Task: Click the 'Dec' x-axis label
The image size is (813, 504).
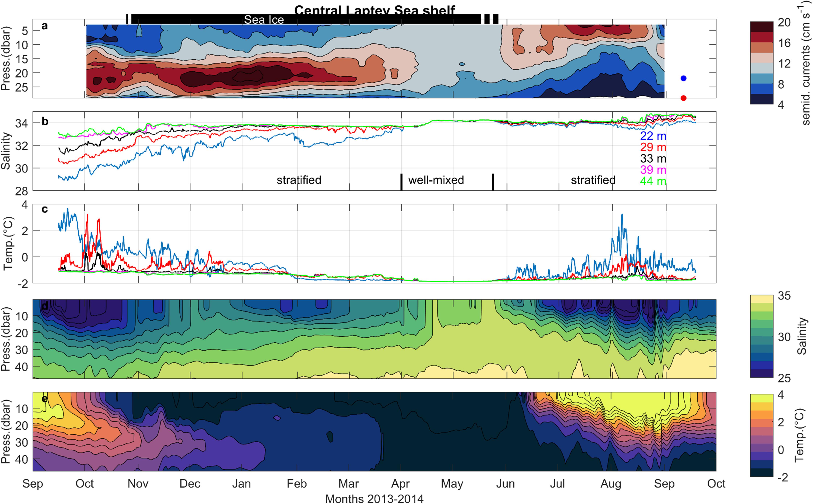Action: [x=190, y=484]
